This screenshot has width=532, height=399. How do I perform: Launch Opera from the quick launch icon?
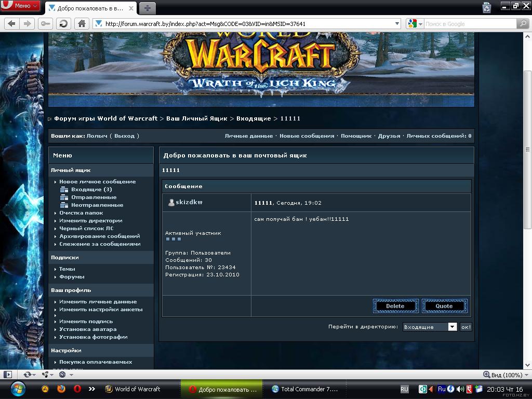tap(77, 389)
